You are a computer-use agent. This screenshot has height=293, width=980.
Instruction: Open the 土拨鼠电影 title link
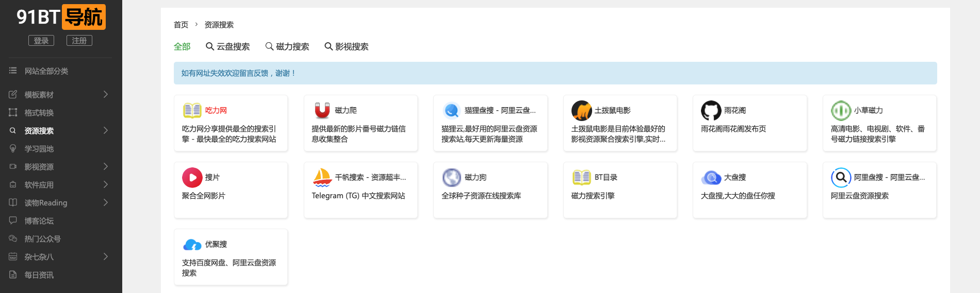tap(613, 110)
